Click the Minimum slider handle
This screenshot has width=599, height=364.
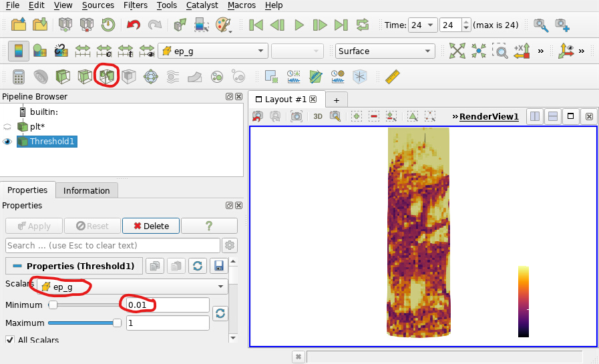(x=53, y=305)
